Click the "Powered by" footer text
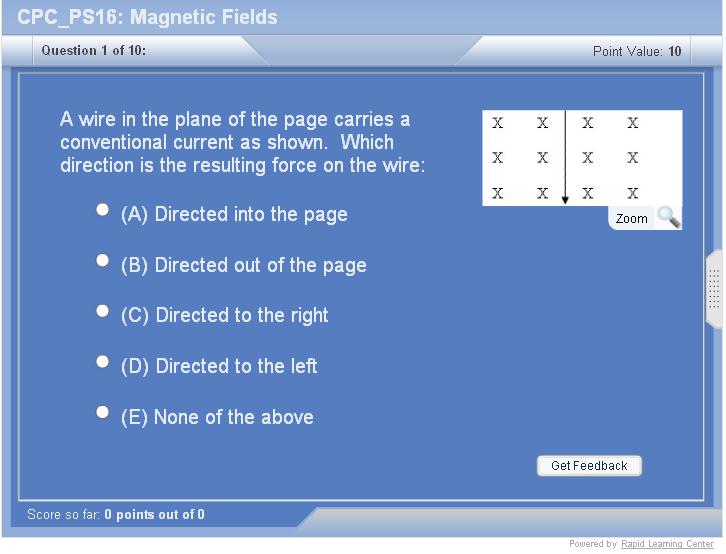Screen dimensions: 726x554 click(x=593, y=544)
